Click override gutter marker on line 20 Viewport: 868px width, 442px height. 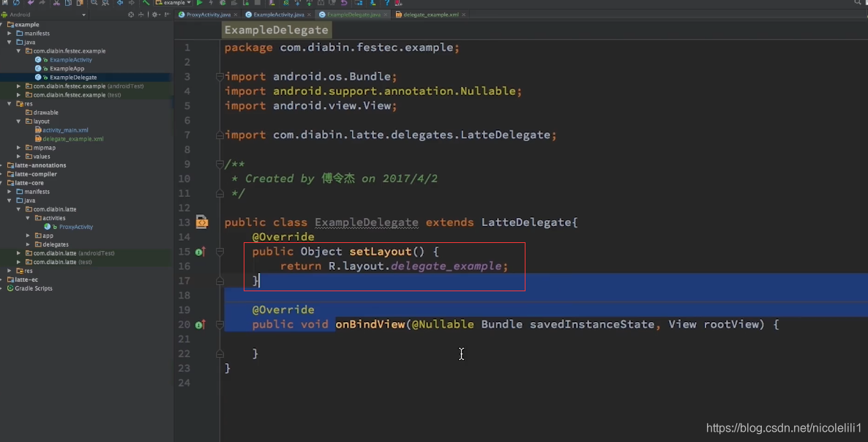coord(200,325)
